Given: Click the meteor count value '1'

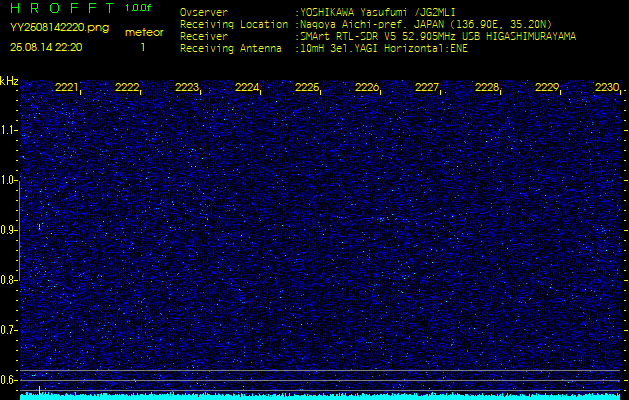Looking at the screenshot, I should [143, 47].
